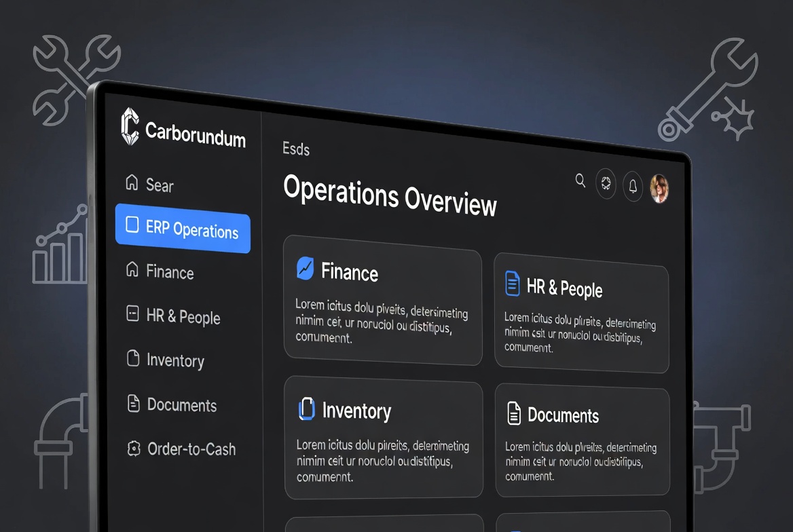The image size is (793, 532).
Task: Click the Finance card description text
Action: 382,321
